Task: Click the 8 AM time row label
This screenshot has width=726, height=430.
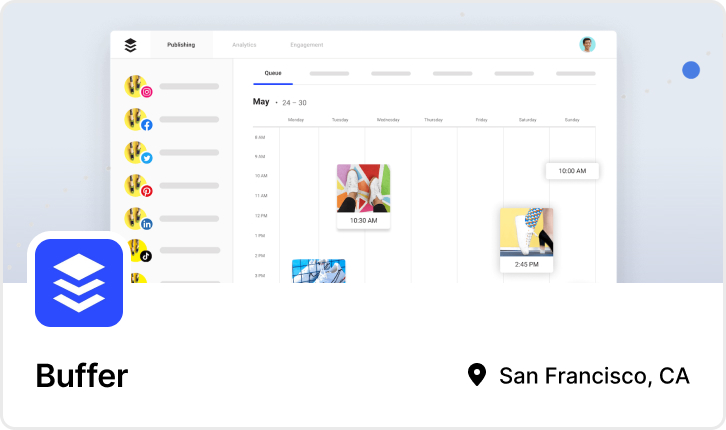Action: (x=260, y=137)
